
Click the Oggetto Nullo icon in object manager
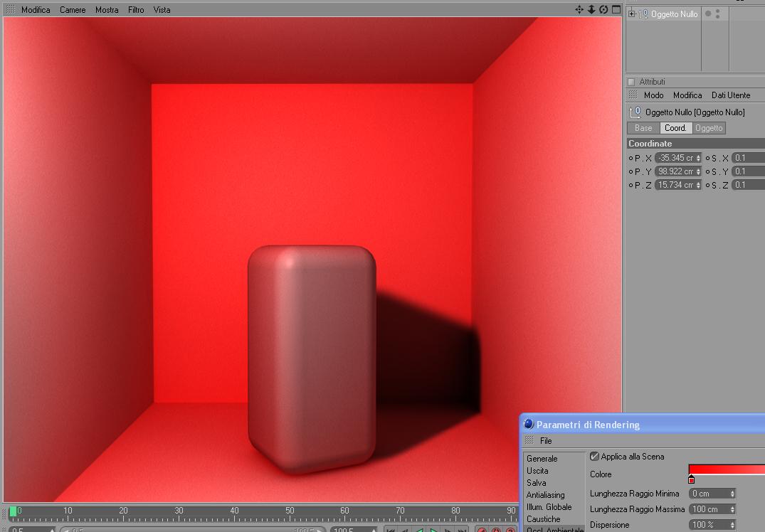coord(643,14)
